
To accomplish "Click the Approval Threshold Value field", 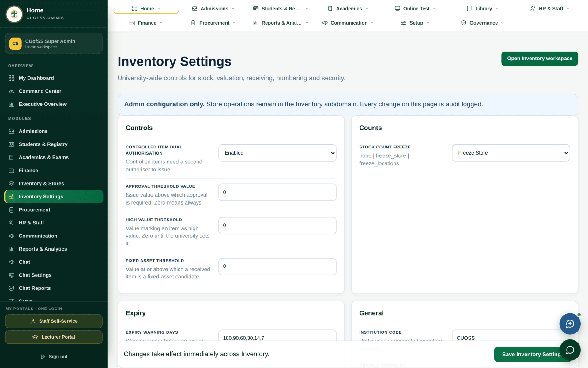I will pos(277,192).
